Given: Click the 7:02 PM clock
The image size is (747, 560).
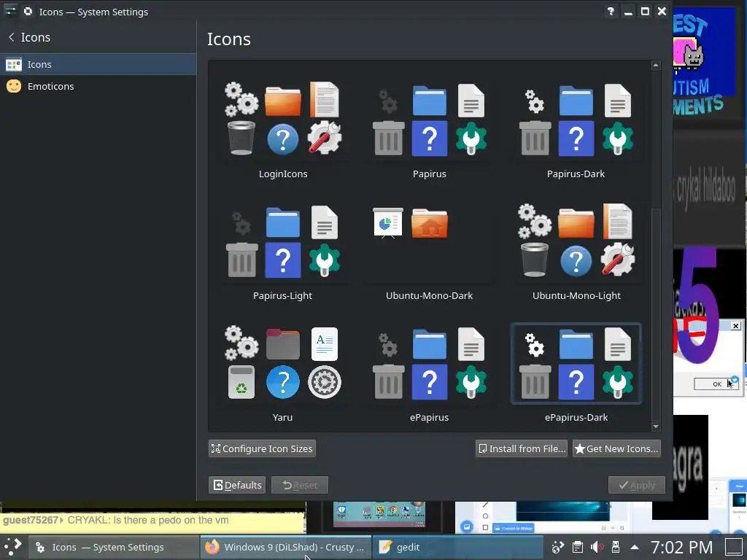Looking at the screenshot, I should click(682, 547).
